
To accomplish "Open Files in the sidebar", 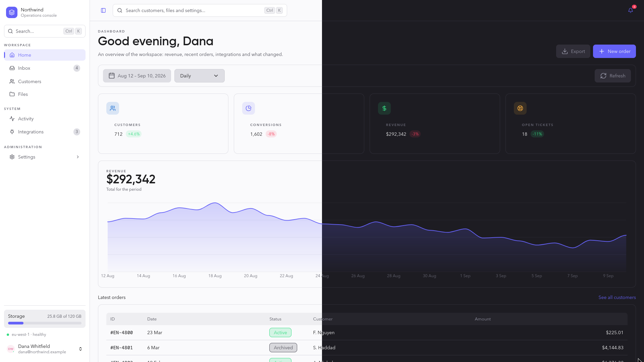I will pyautogui.click(x=45, y=94).
